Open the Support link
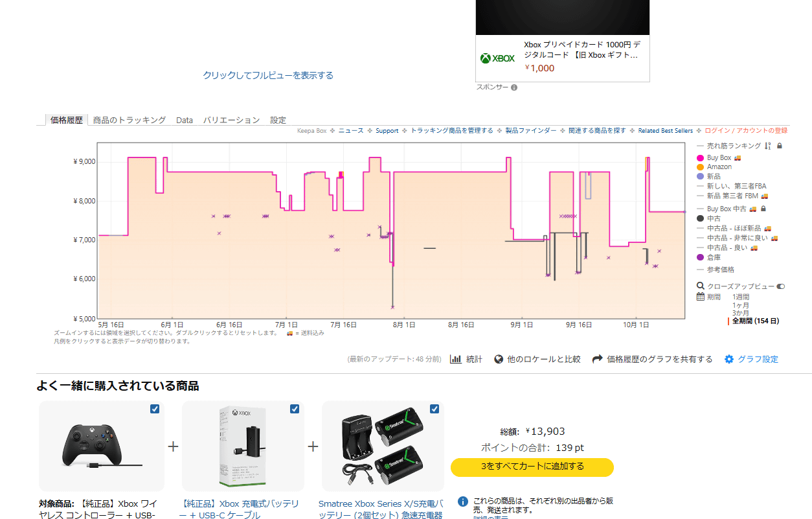Screen dimensions: 812x519 click(387, 131)
